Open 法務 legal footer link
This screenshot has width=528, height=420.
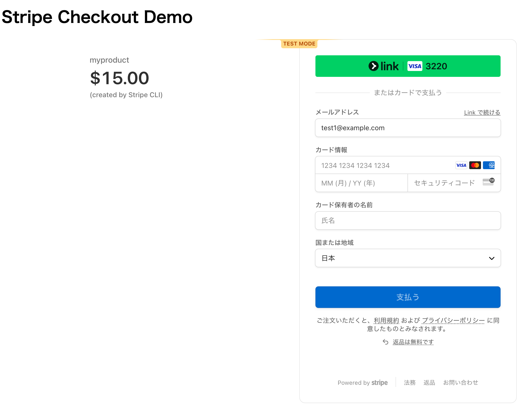(410, 383)
